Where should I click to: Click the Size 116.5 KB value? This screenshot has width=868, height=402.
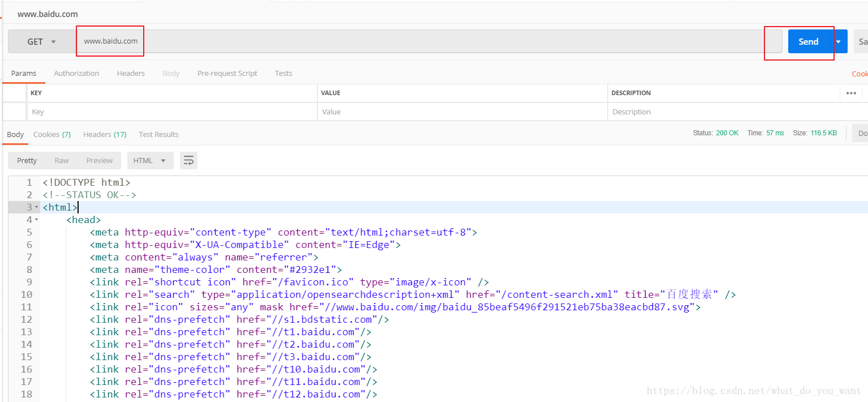(x=823, y=133)
